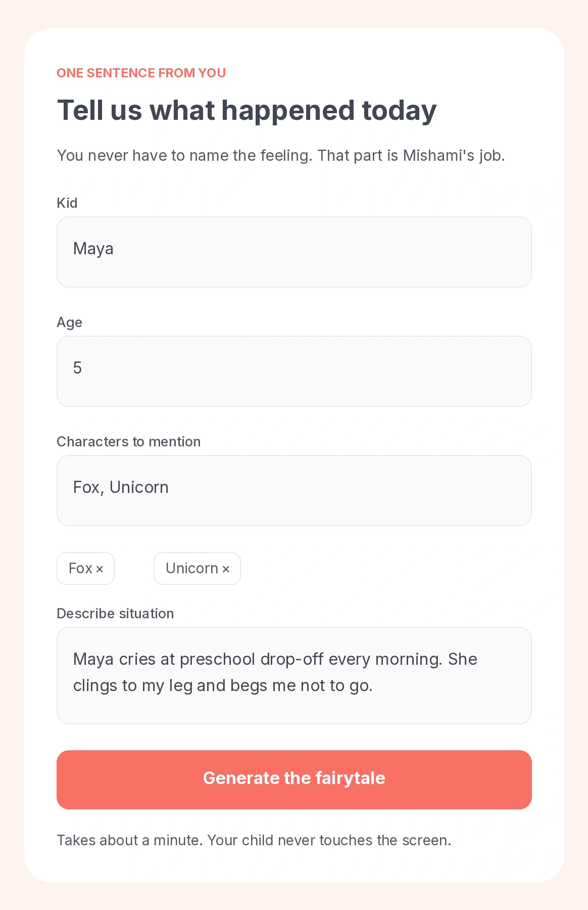Click the Age field label
Screen dimensions: 588x910
coord(69,323)
